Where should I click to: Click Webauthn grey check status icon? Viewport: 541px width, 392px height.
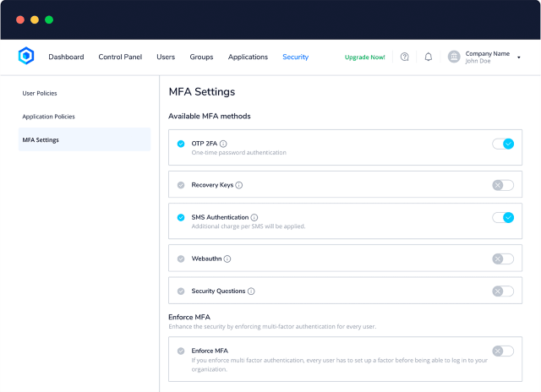pos(181,259)
